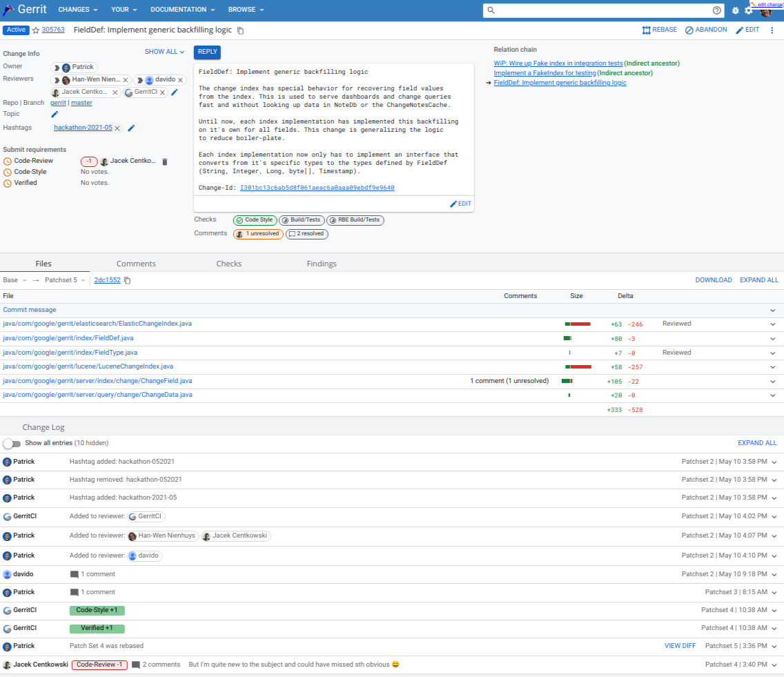Click the Topic edit pencil icon
Screen dimensions: 784x677
pos(55,114)
